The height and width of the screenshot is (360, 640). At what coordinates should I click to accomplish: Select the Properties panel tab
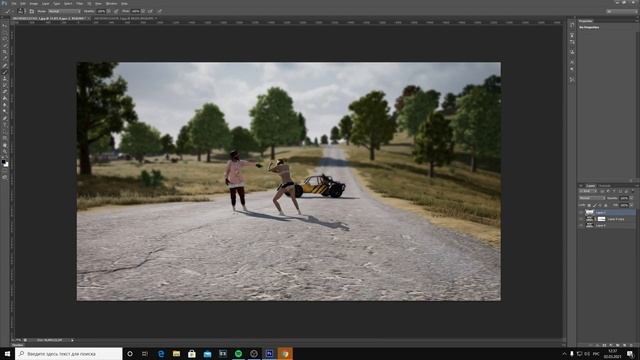(585, 21)
